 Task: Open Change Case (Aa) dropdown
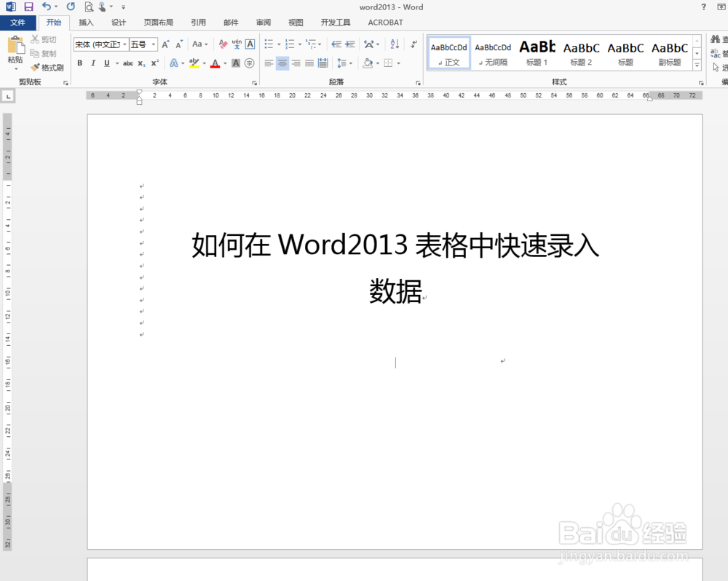200,44
